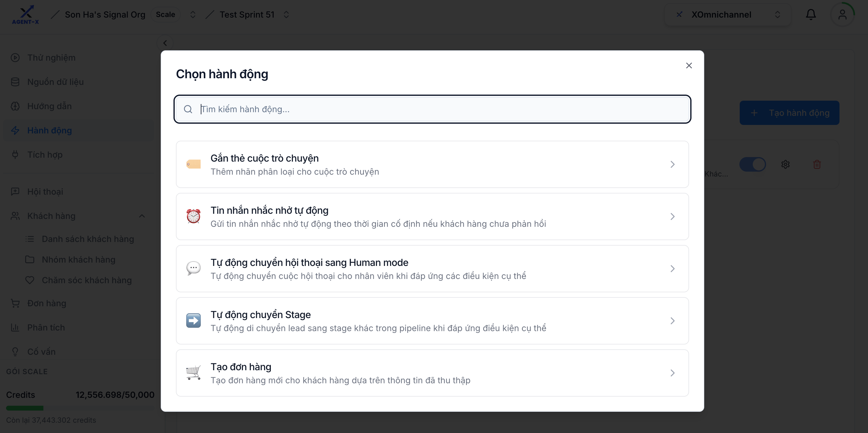Click the GÓI SCALE label
Screen dimensions: 868x433
tap(27, 371)
